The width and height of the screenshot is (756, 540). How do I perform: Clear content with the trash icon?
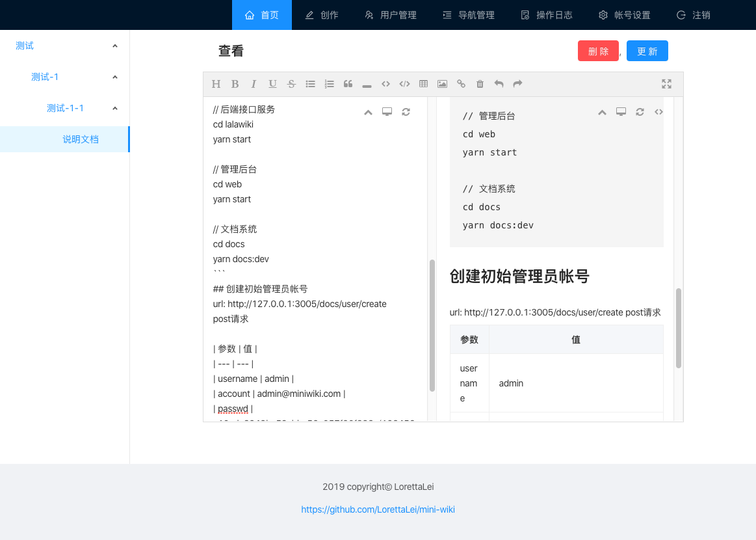pyautogui.click(x=480, y=84)
